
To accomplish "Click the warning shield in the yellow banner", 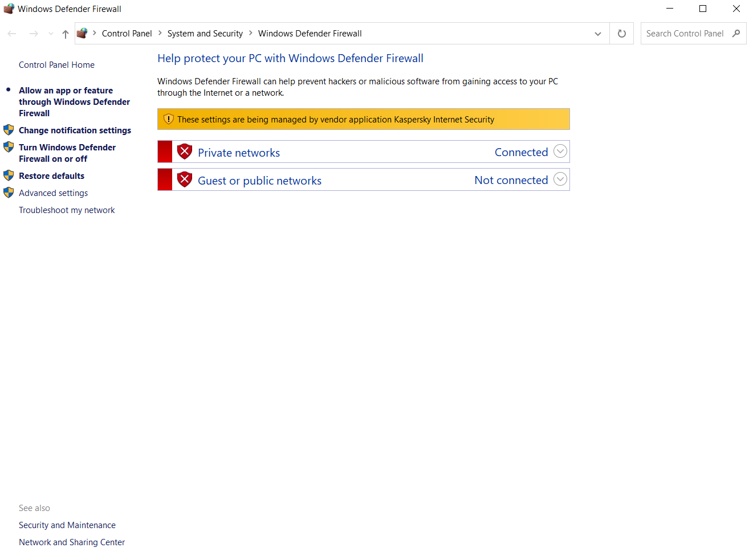I will [168, 119].
